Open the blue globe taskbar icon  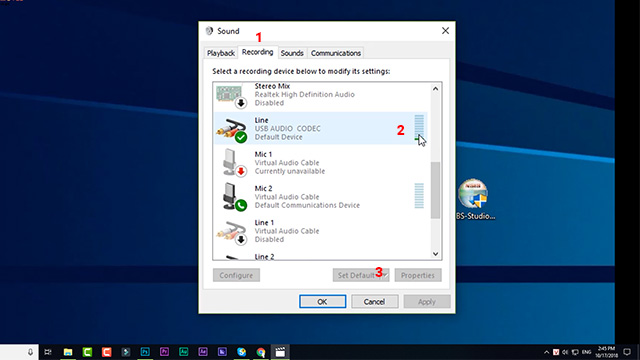(242, 352)
